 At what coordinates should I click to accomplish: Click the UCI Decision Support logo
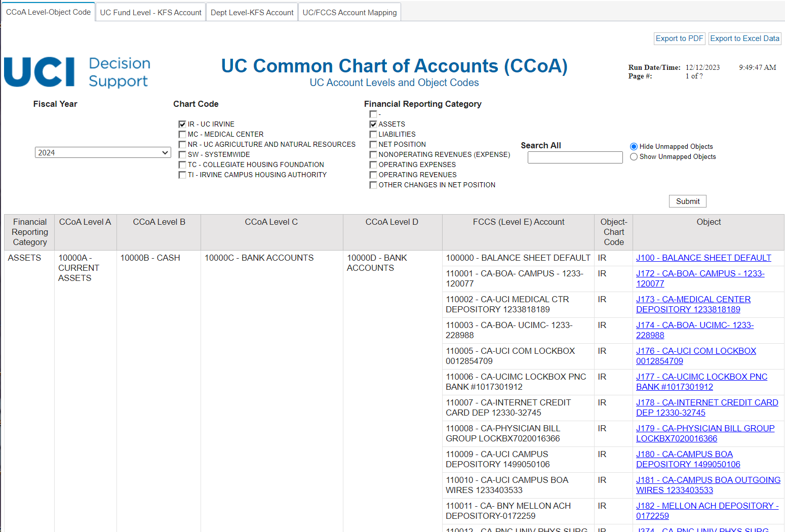tap(77, 72)
